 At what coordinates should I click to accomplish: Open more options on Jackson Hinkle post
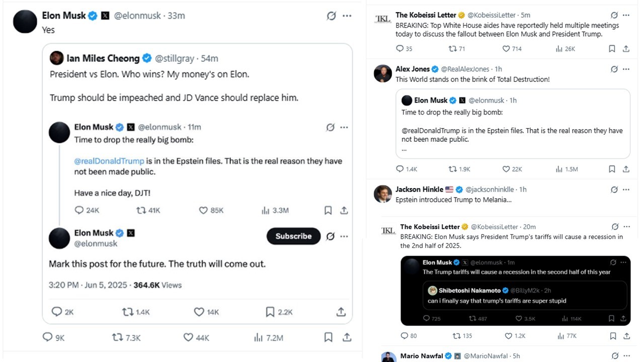tap(626, 190)
